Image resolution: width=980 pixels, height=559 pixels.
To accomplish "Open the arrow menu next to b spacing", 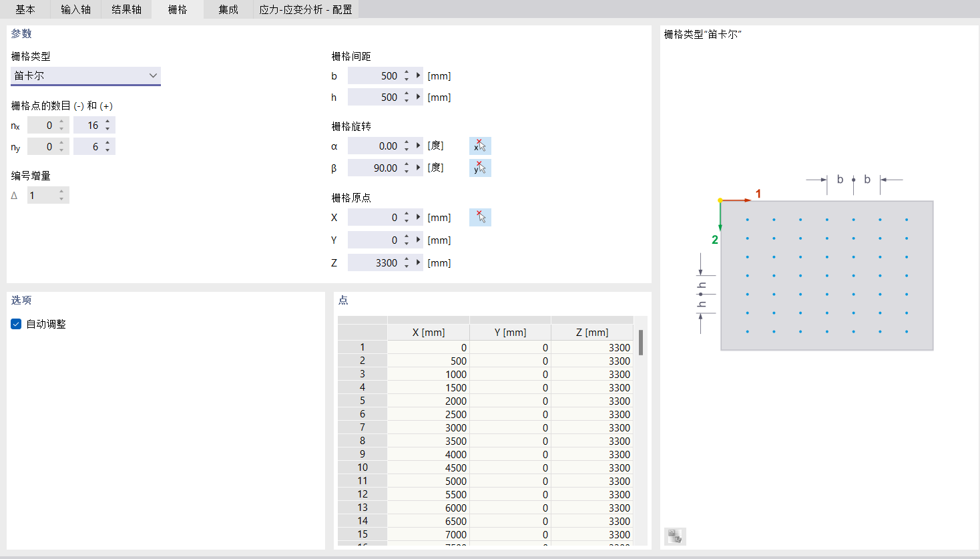I will [419, 75].
